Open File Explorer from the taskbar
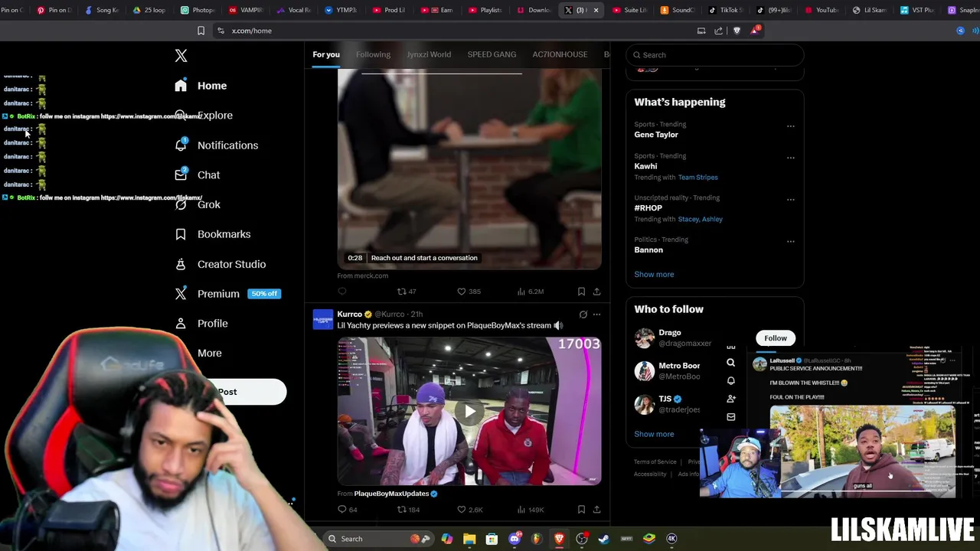This screenshot has height=551, width=980. [469, 539]
